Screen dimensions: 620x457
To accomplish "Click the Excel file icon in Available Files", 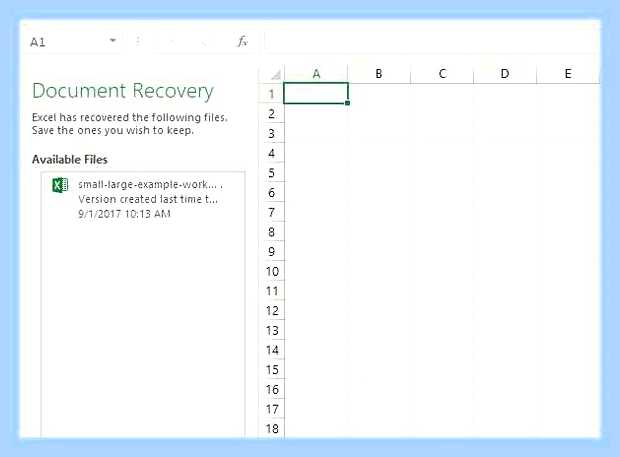I will coord(60,185).
